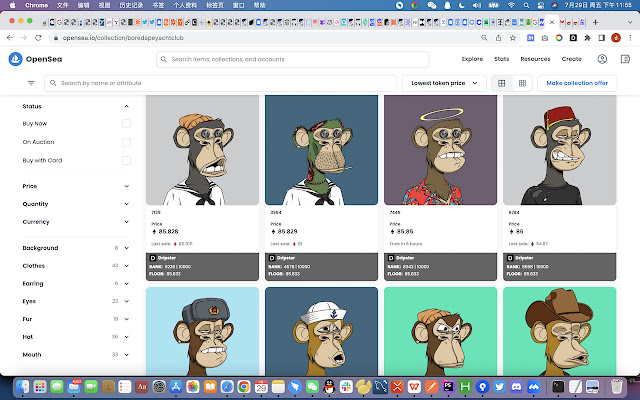Bookmark this page with the star icon
The width and height of the screenshot is (640, 400).
click(513, 38)
